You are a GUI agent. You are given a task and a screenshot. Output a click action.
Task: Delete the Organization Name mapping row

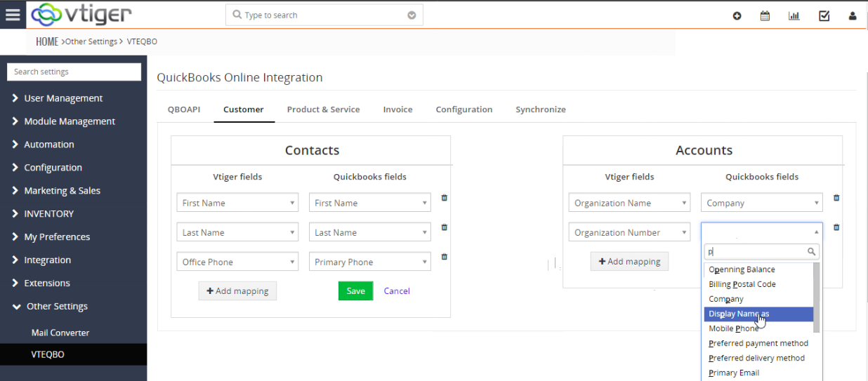tap(836, 198)
